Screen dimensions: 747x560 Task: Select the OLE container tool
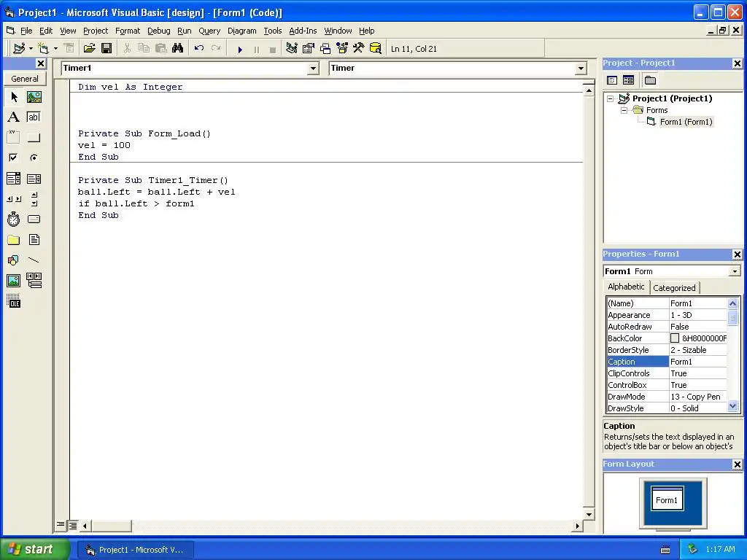coord(14,301)
